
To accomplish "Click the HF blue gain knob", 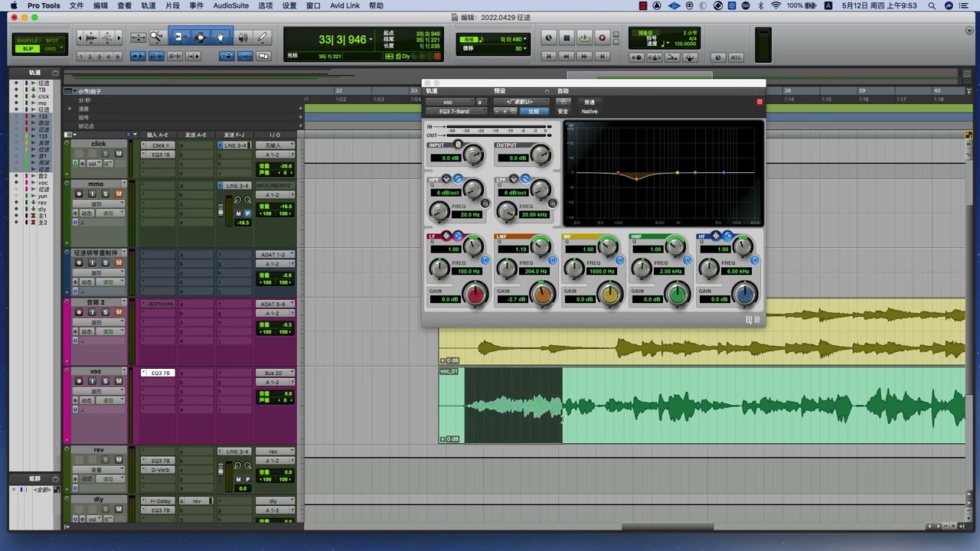I will tap(745, 294).
